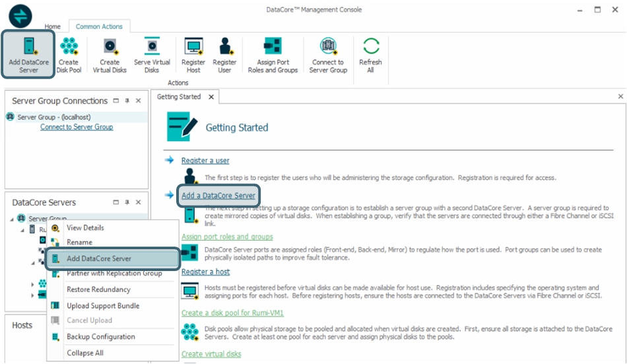Collapse the Server Group tree node
The width and height of the screenshot is (627, 364).
pyautogui.click(x=13, y=219)
